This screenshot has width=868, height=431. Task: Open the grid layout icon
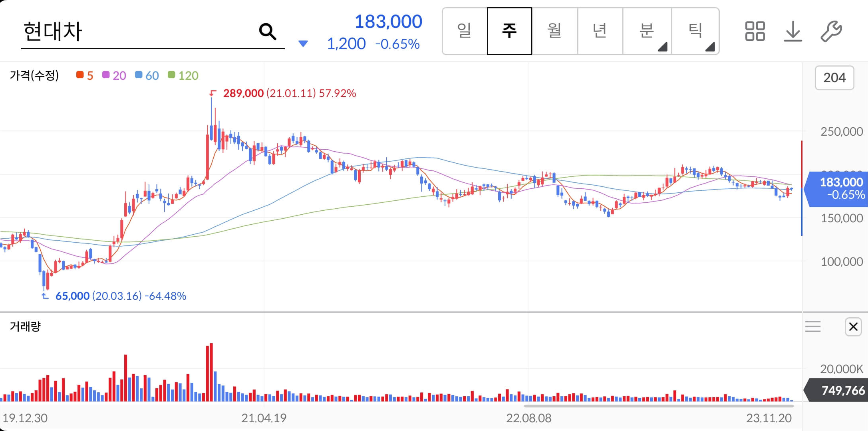tap(755, 31)
